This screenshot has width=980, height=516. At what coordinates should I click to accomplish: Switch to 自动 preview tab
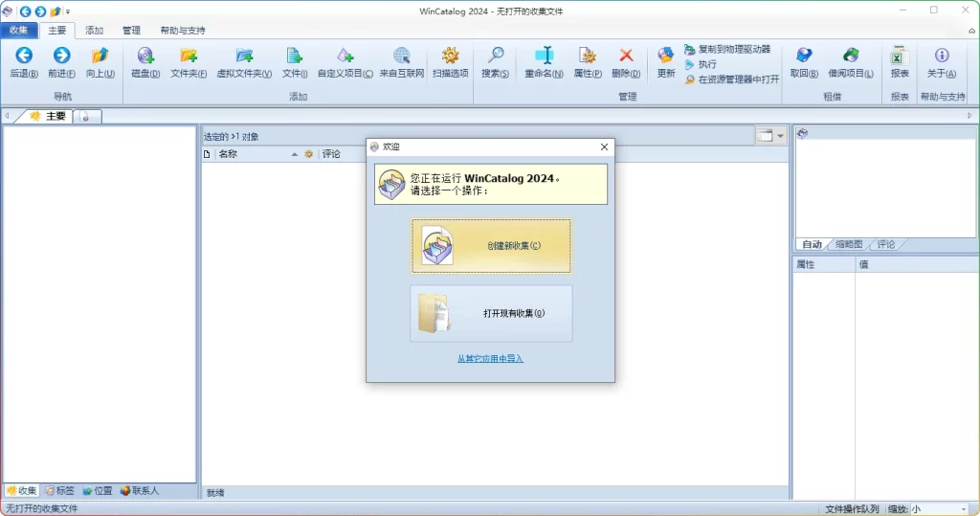pos(812,244)
